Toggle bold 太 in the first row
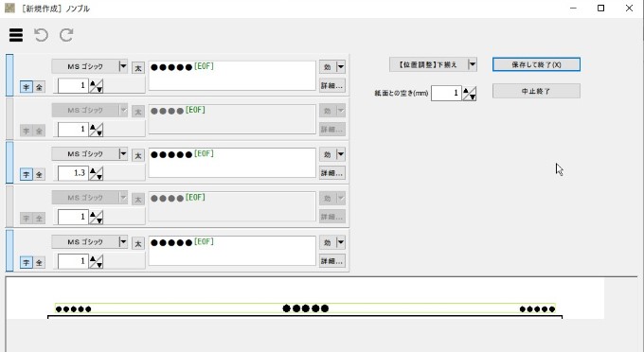 click(138, 68)
